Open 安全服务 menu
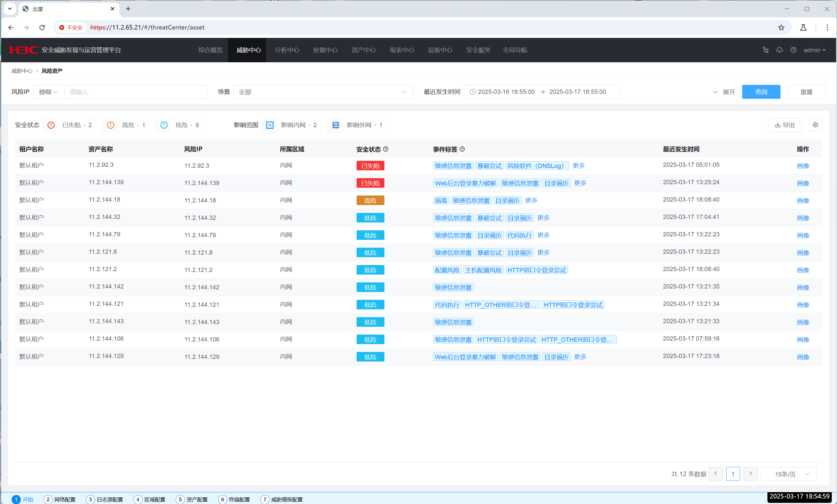The image size is (837, 504). point(478,50)
